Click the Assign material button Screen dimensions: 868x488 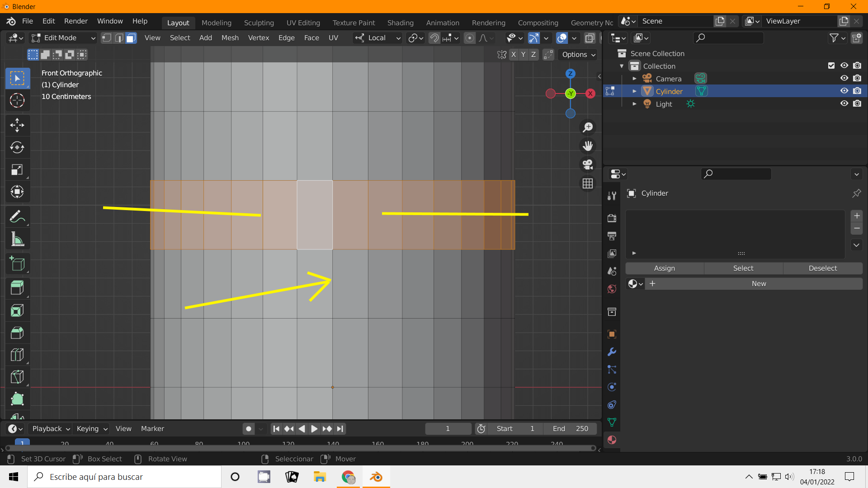[x=664, y=268]
